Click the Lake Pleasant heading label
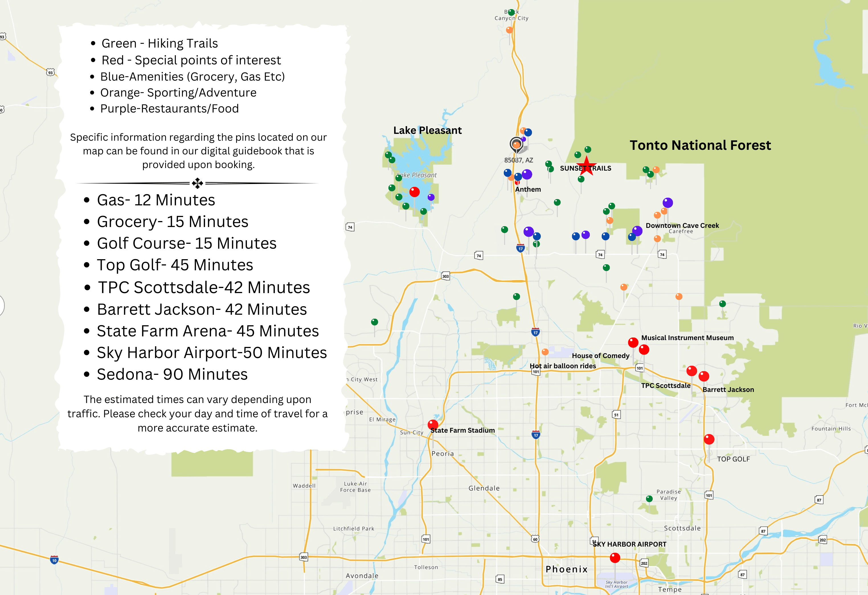The image size is (868, 595). click(427, 130)
